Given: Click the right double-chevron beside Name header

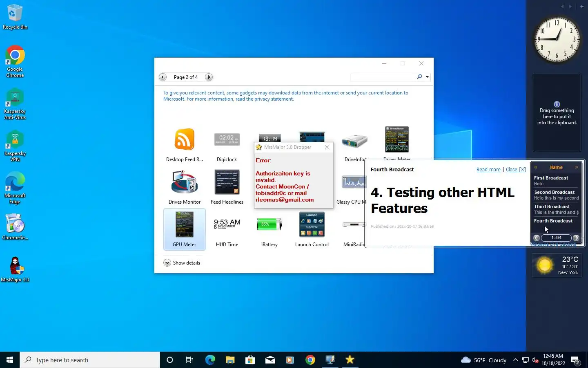Looking at the screenshot, I should [x=577, y=167].
